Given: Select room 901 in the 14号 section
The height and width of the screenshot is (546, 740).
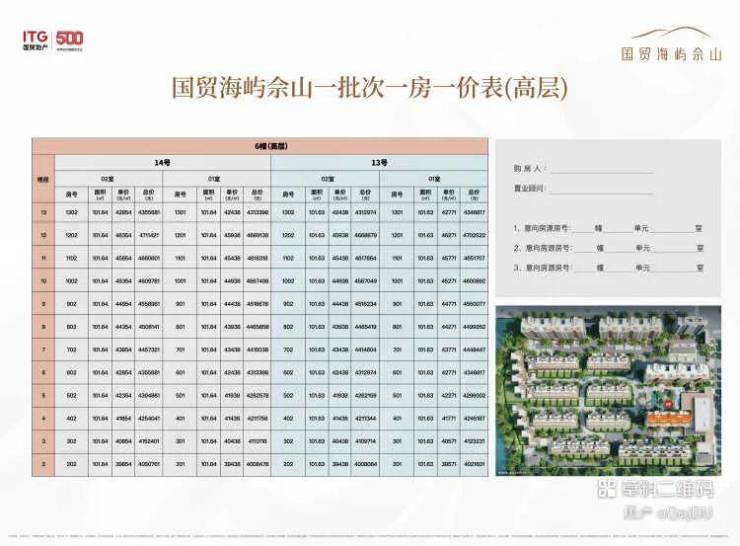Looking at the screenshot, I should (x=180, y=304).
